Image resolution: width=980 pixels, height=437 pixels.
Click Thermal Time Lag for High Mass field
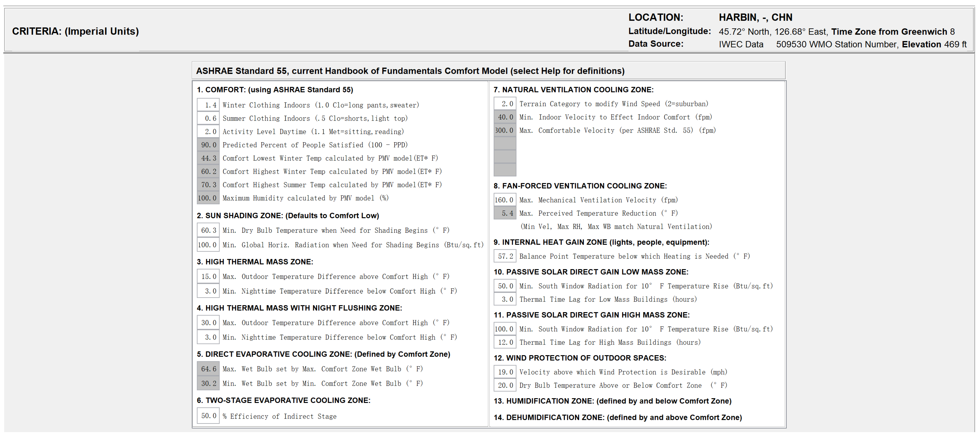click(505, 342)
